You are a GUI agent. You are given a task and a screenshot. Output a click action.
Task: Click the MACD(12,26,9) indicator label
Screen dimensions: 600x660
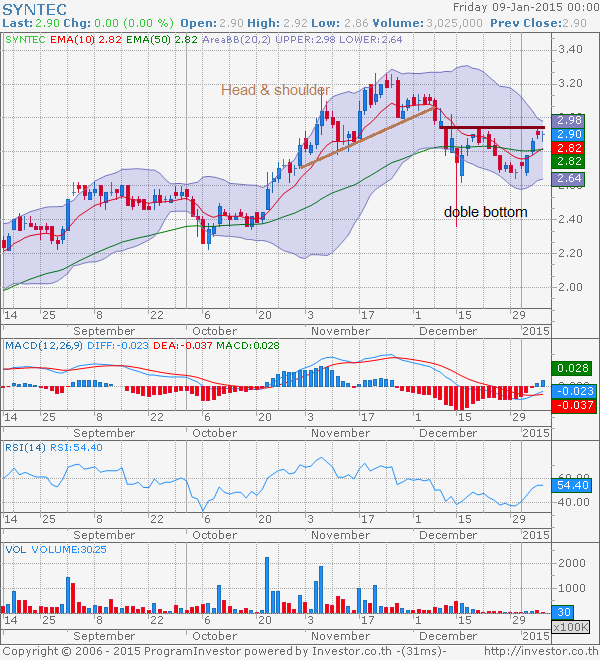pyautogui.click(x=44, y=346)
